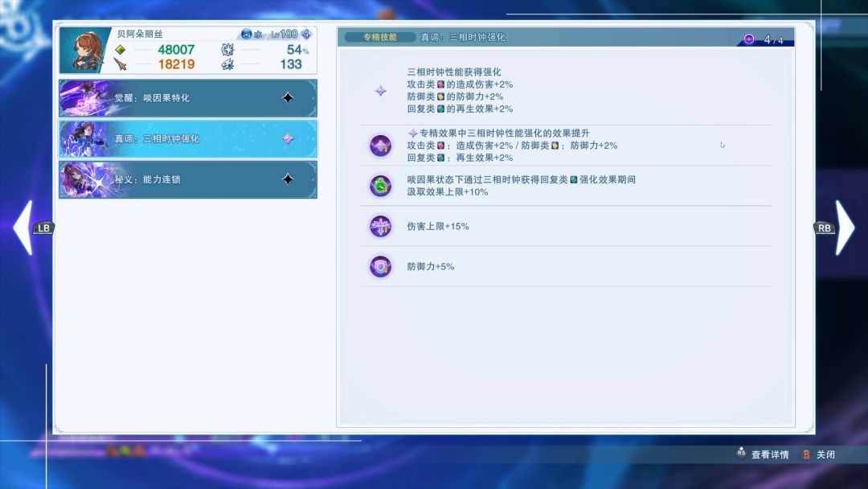Click the 真谛：三相时钟强化 panel title

point(463,37)
